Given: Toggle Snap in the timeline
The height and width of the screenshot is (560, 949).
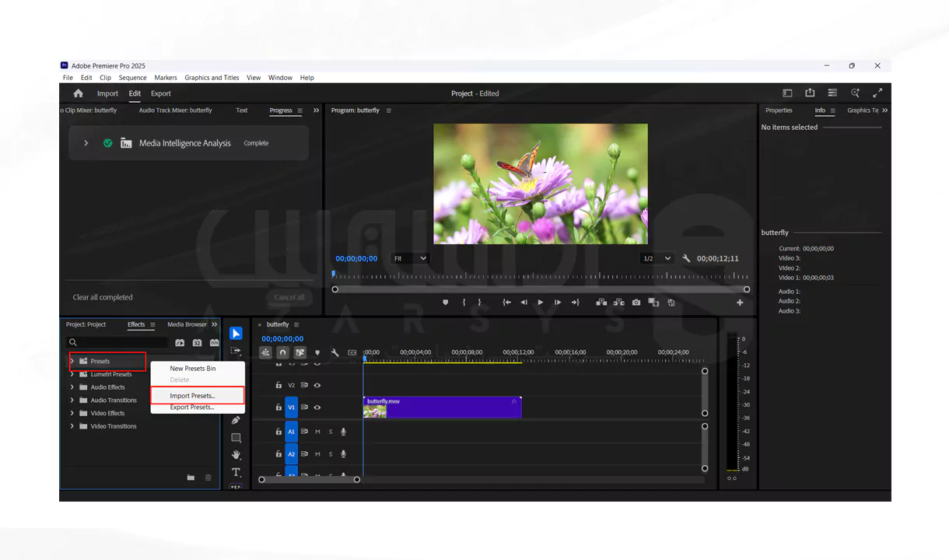Looking at the screenshot, I should (x=283, y=353).
